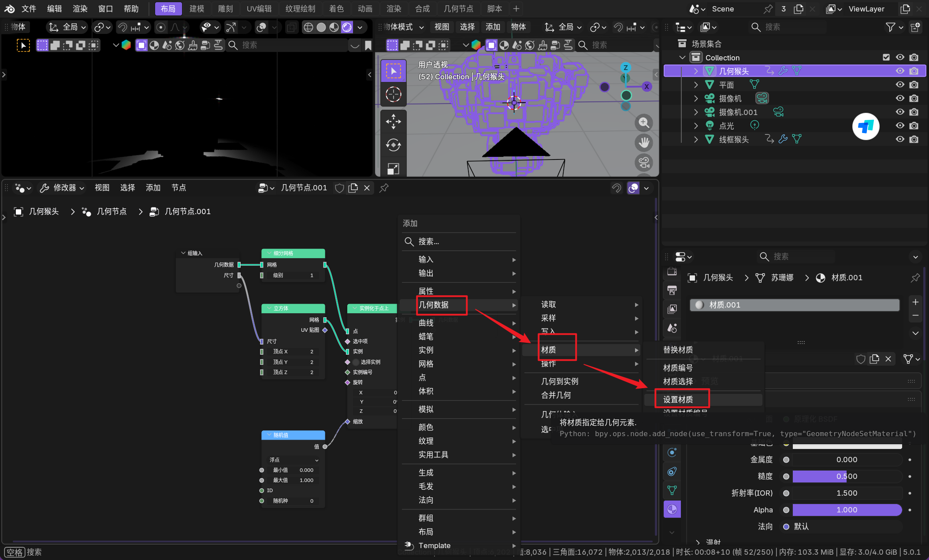
Task: Add material slot with plus button
Action: [915, 302]
